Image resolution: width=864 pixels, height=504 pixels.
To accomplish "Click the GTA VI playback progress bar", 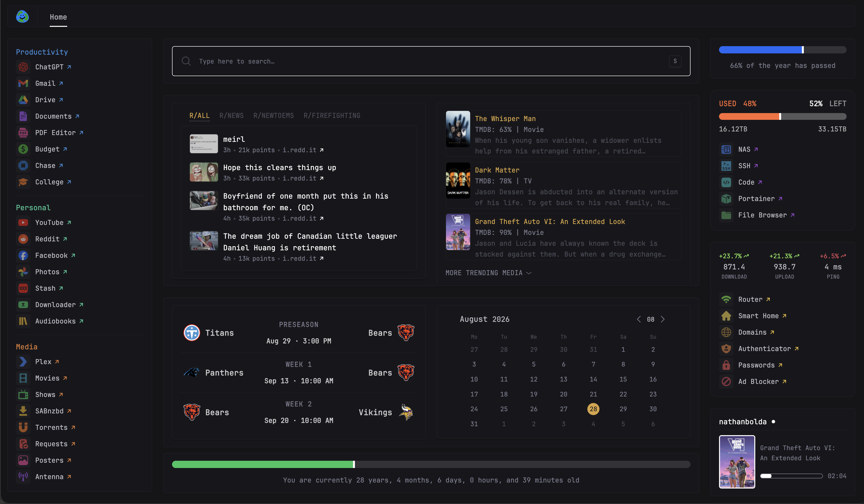I will (x=791, y=476).
